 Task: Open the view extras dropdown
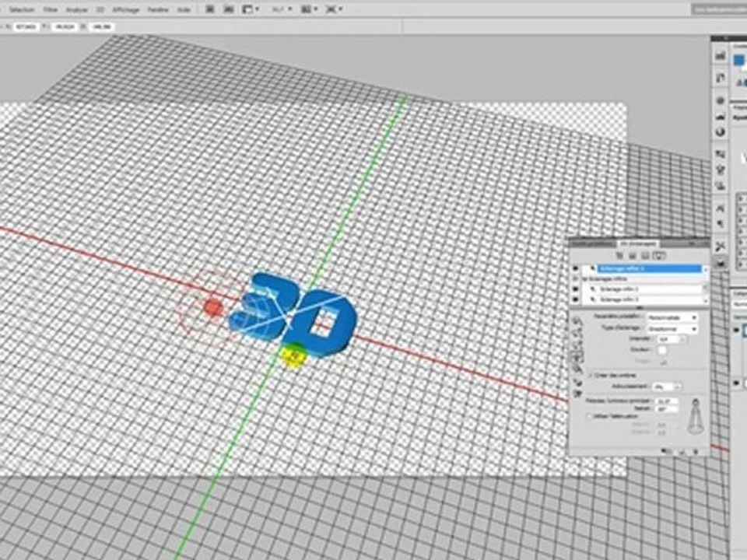[251, 9]
